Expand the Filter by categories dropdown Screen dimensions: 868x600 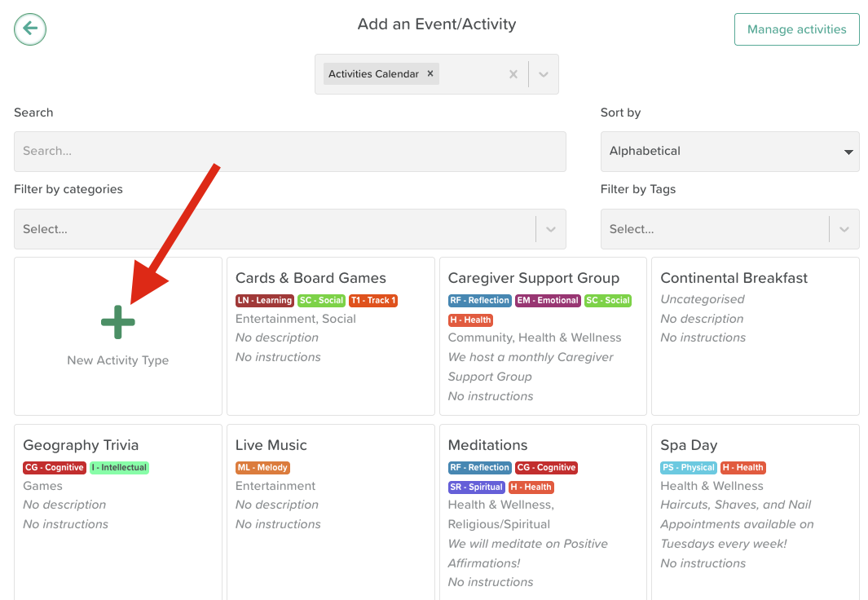(x=550, y=229)
